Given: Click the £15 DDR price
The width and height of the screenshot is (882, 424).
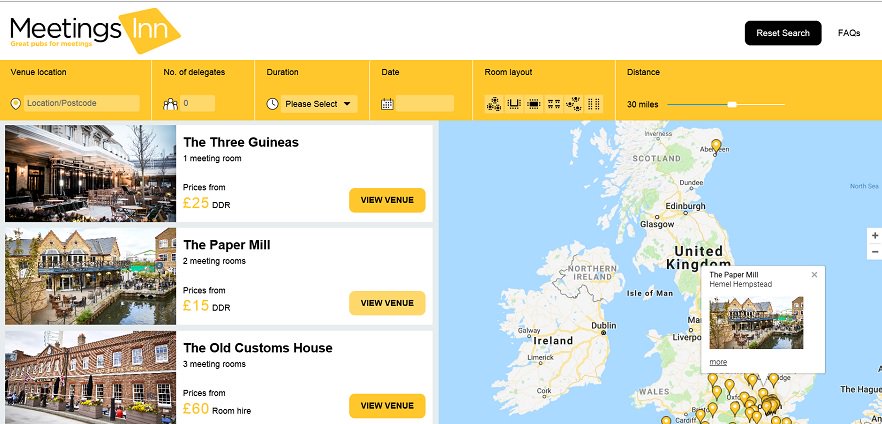Looking at the screenshot, I should (206, 306).
